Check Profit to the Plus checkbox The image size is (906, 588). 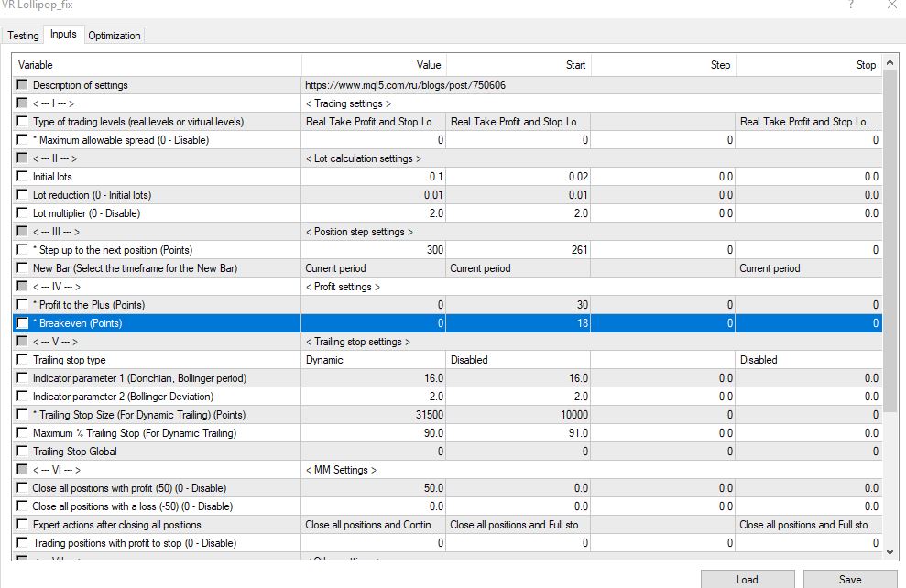(22, 304)
